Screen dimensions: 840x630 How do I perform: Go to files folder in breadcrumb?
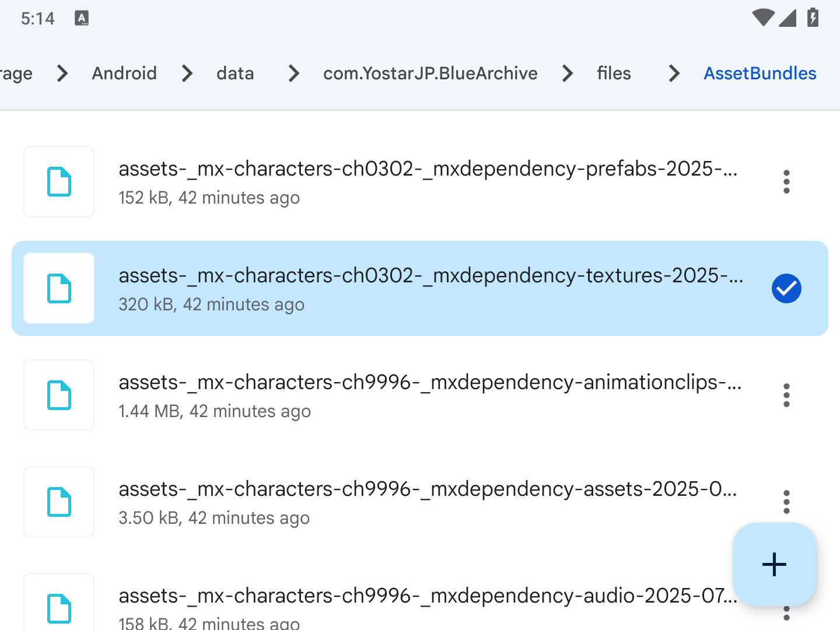tap(614, 73)
